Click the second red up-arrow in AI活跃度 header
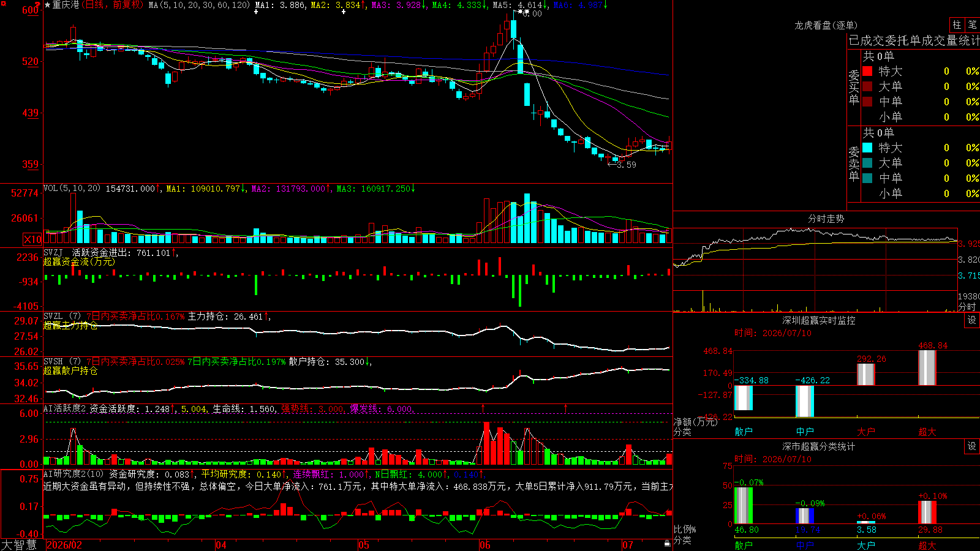 pyautogui.click(x=565, y=408)
